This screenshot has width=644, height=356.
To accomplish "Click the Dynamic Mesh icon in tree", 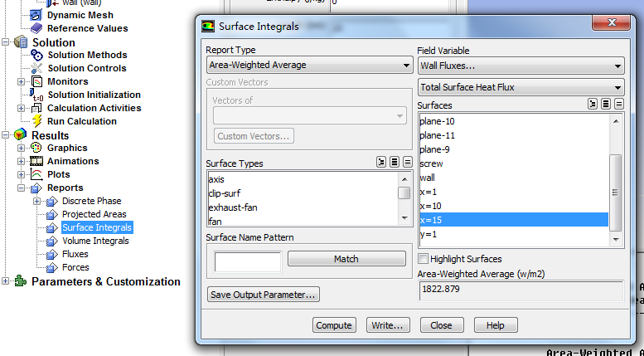I will (36, 15).
